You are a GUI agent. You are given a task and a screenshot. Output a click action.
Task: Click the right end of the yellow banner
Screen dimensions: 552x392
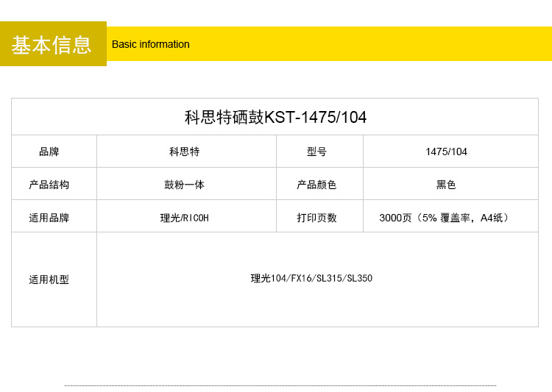click(530, 44)
